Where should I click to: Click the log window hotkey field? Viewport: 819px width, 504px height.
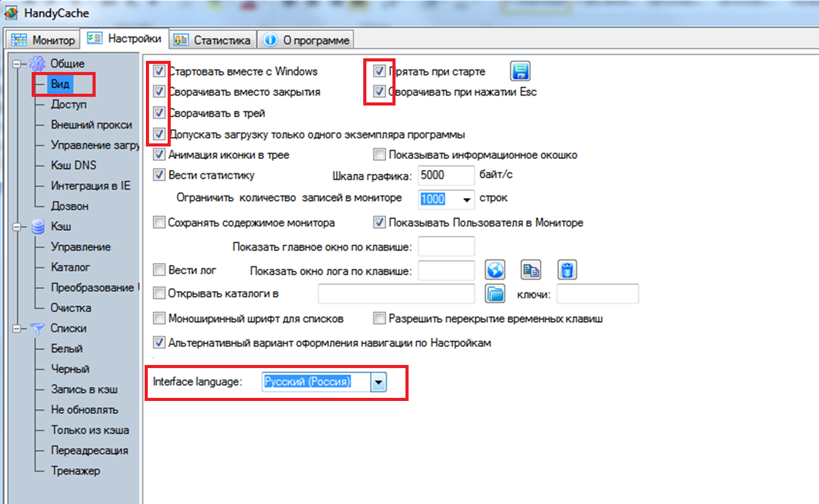pos(446,270)
